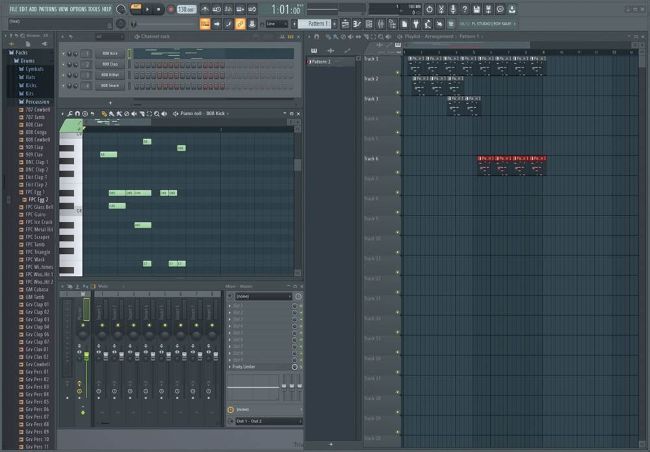Mute the 808 Kick channel
The height and width of the screenshot is (452, 650).
point(65,53)
